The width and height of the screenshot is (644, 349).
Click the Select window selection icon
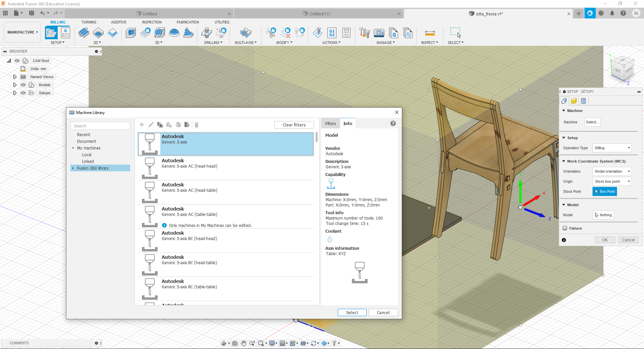455,33
